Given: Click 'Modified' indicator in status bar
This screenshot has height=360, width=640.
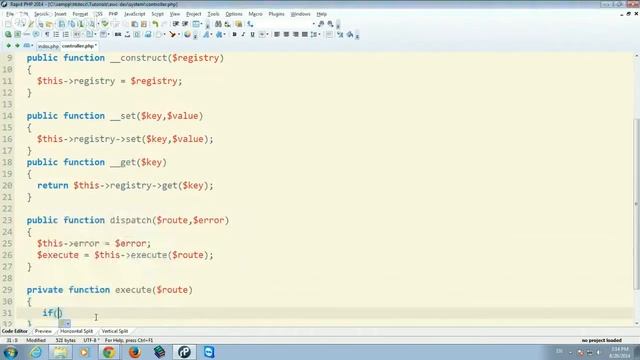Looking at the screenshot, I should [x=36, y=340].
